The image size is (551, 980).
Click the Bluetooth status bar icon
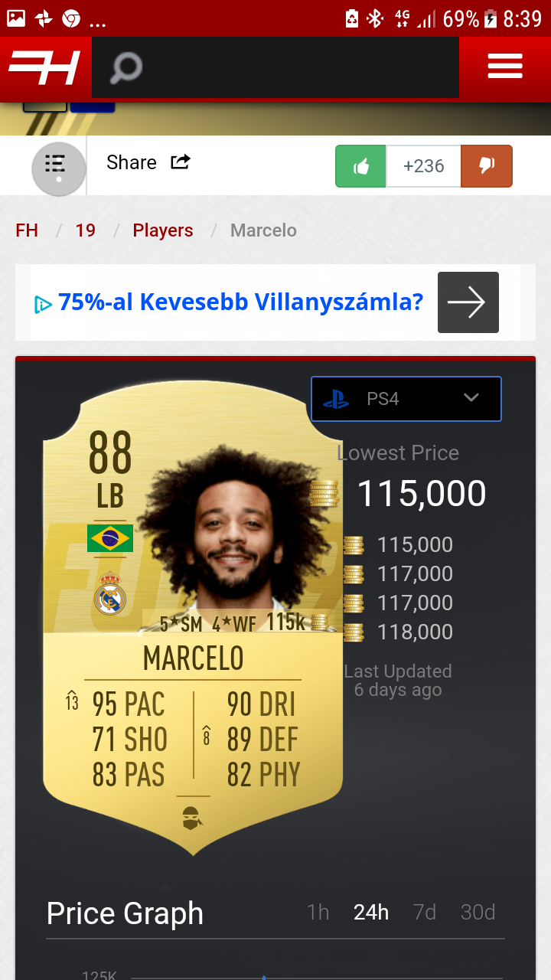[374, 18]
